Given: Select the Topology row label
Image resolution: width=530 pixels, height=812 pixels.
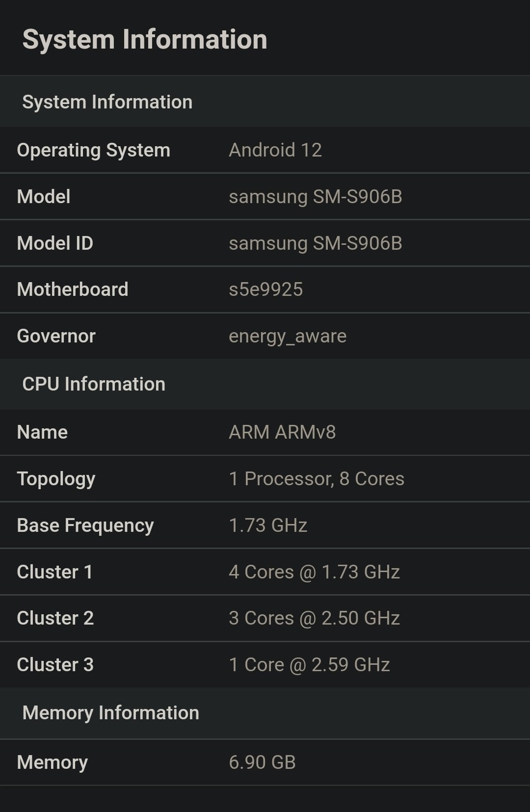Looking at the screenshot, I should click(x=56, y=479).
